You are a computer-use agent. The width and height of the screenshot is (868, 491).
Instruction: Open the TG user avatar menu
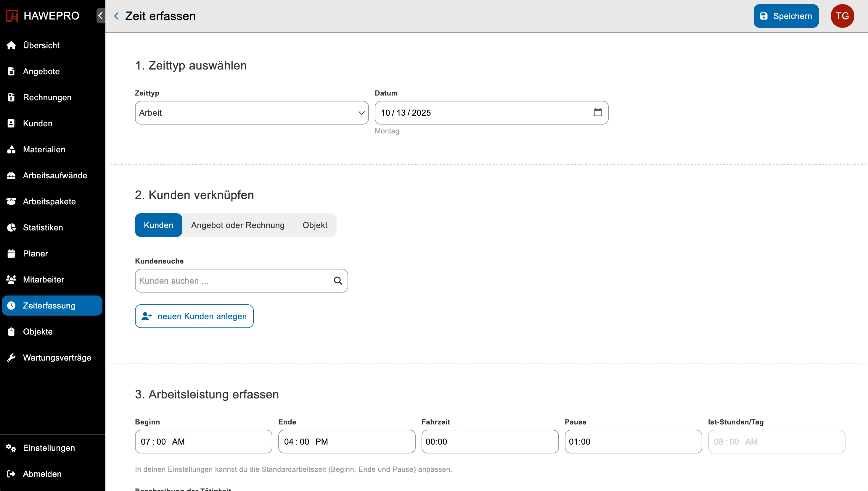[842, 16]
